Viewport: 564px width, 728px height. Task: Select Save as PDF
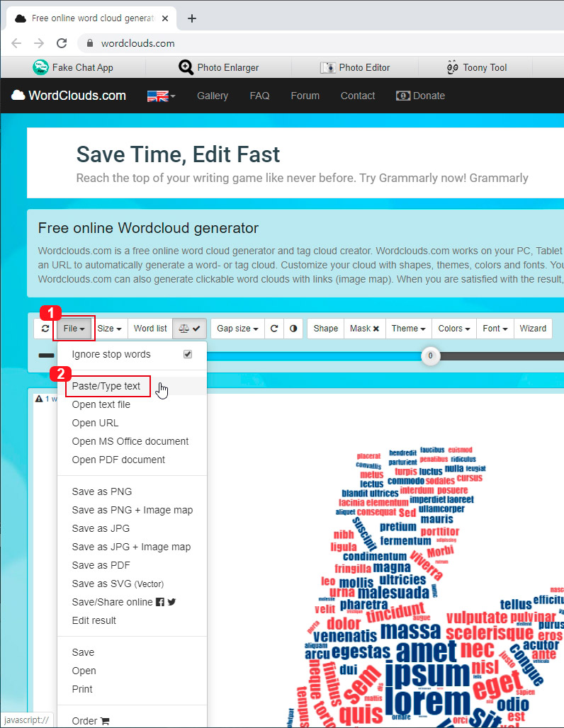[x=132, y=566]
